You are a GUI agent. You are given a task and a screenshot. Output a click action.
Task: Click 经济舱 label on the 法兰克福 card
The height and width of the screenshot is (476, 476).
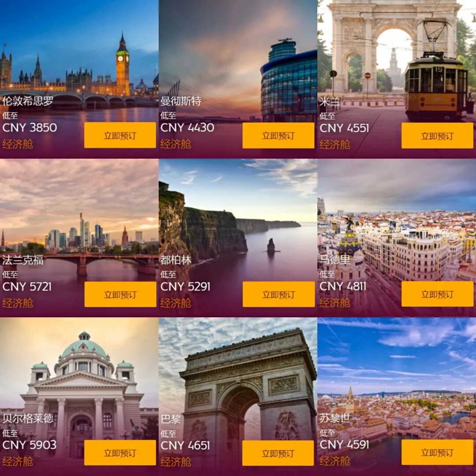click(18, 303)
